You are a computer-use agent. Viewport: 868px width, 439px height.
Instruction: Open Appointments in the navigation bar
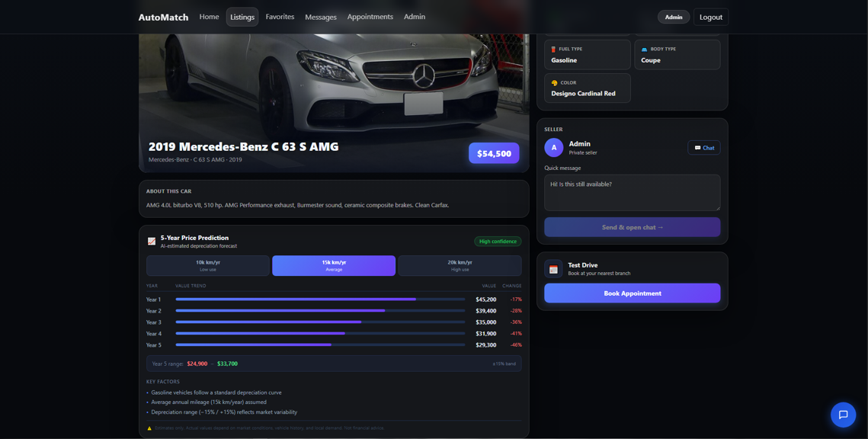pos(370,17)
